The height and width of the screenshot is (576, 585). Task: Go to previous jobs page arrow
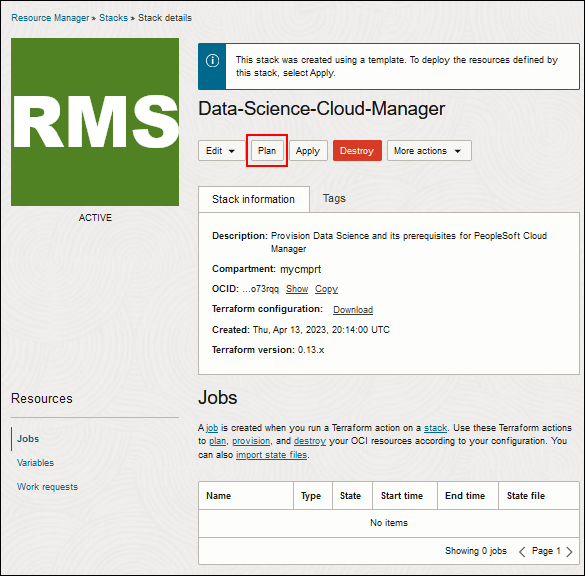522,551
